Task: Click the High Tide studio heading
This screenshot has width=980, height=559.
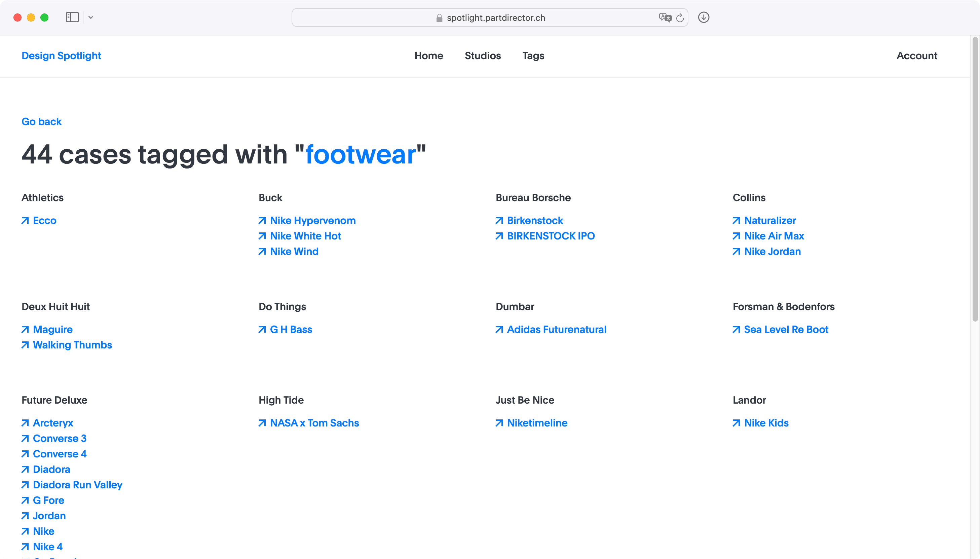Action: point(281,400)
